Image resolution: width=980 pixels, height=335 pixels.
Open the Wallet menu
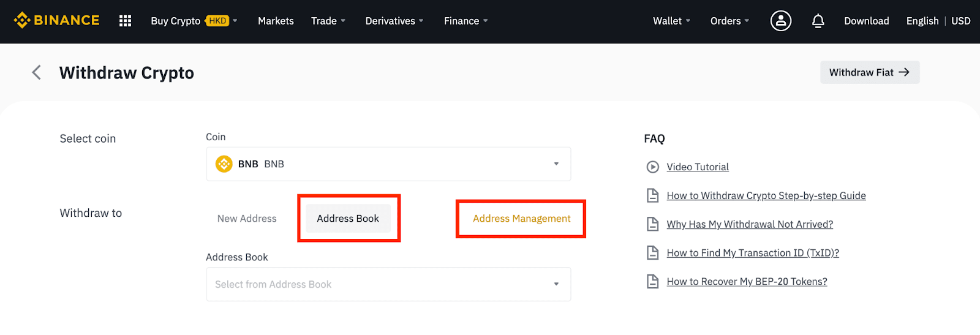pos(671,21)
